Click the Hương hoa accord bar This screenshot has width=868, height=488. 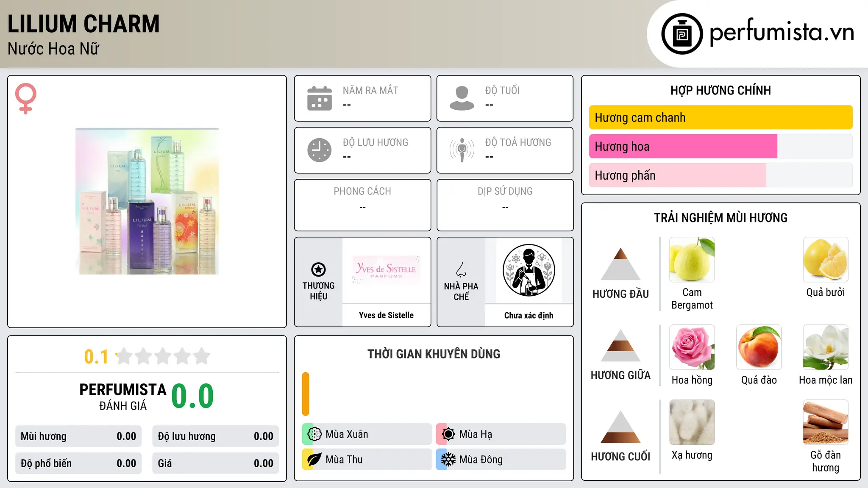click(721, 146)
